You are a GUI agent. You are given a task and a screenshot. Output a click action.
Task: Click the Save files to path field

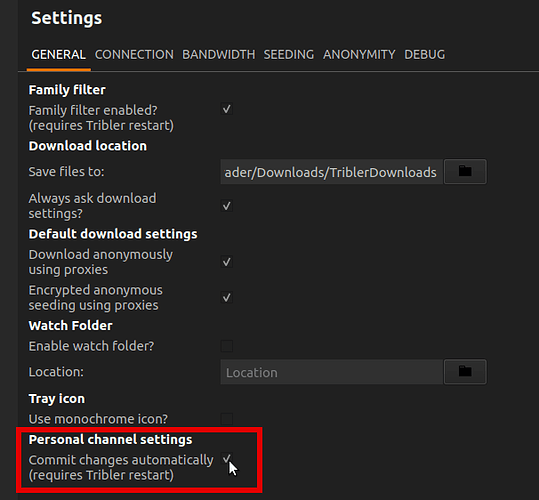pos(331,171)
